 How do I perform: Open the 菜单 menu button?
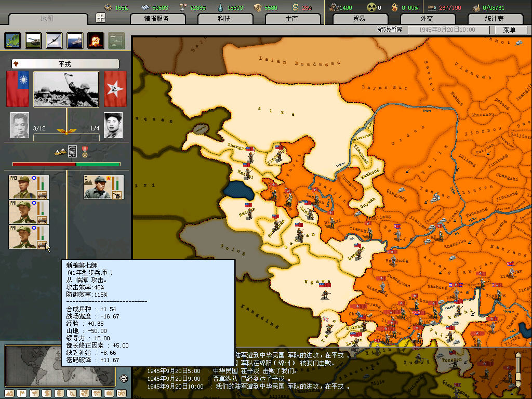509,30
